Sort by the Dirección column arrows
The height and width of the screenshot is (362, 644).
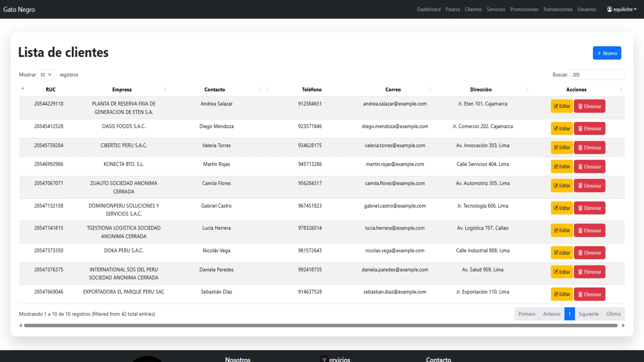pyautogui.click(x=527, y=89)
